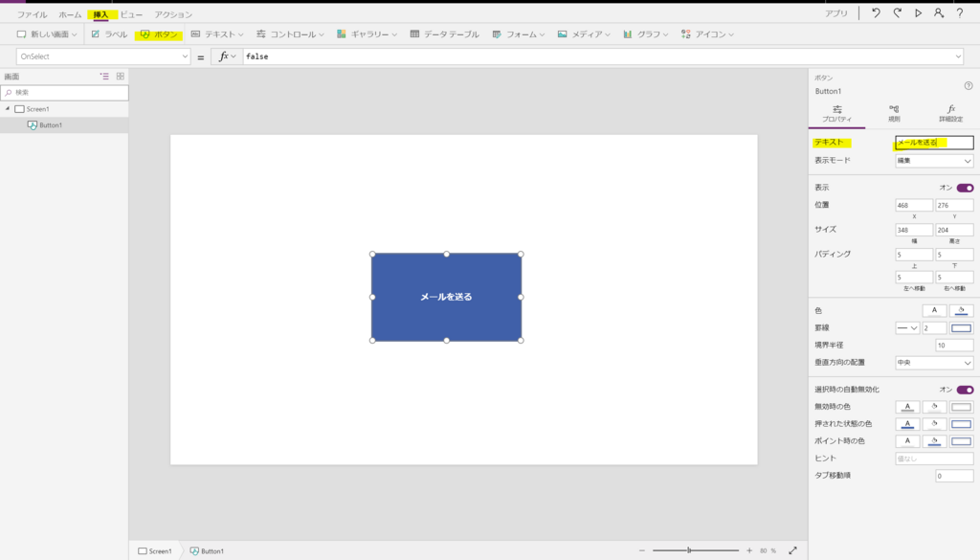Screen dimensions: 980x560
Task: Expand the formula bar chevron at right
Action: point(958,56)
